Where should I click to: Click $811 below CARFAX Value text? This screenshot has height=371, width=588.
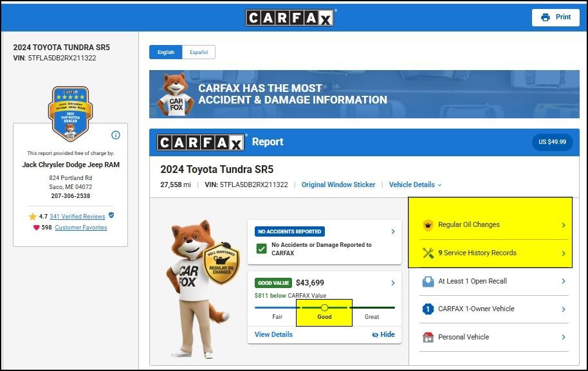point(290,295)
